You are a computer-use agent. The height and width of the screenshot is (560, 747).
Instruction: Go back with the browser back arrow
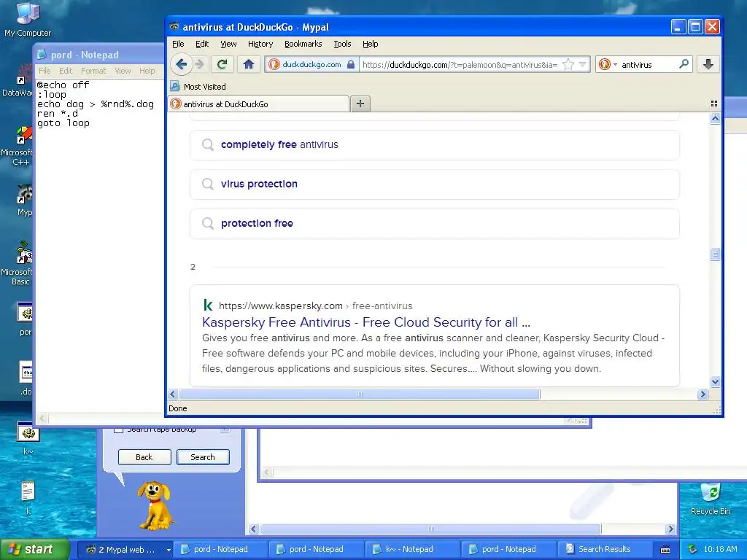(x=181, y=64)
